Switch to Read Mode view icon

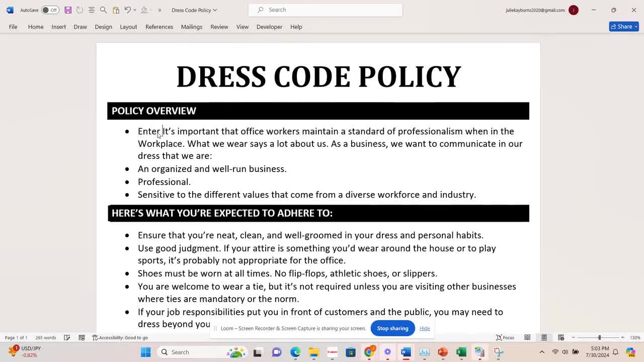pos(527,337)
